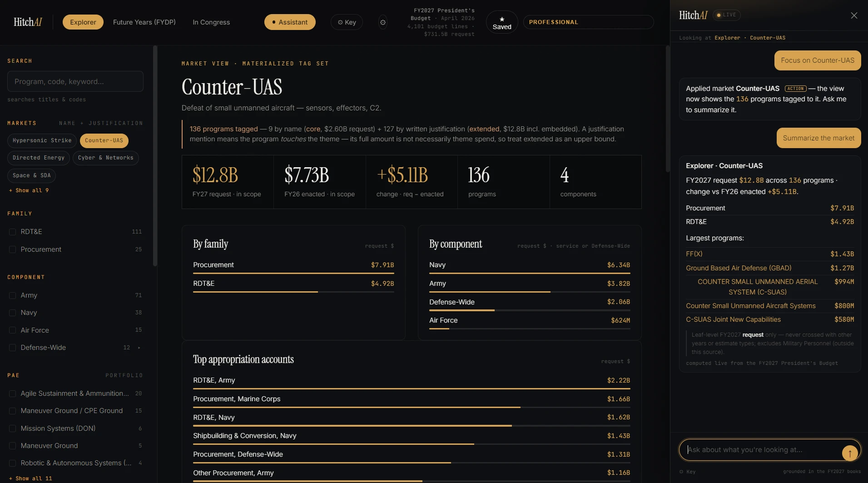Click the Key icon below assistant input
Screen dimensions: 868x483
click(x=687, y=472)
